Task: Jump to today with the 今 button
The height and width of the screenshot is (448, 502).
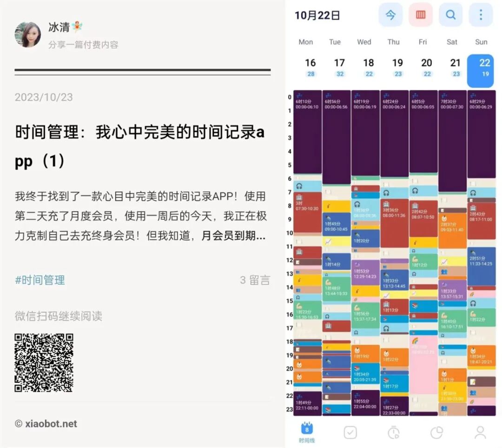Action: tap(390, 15)
